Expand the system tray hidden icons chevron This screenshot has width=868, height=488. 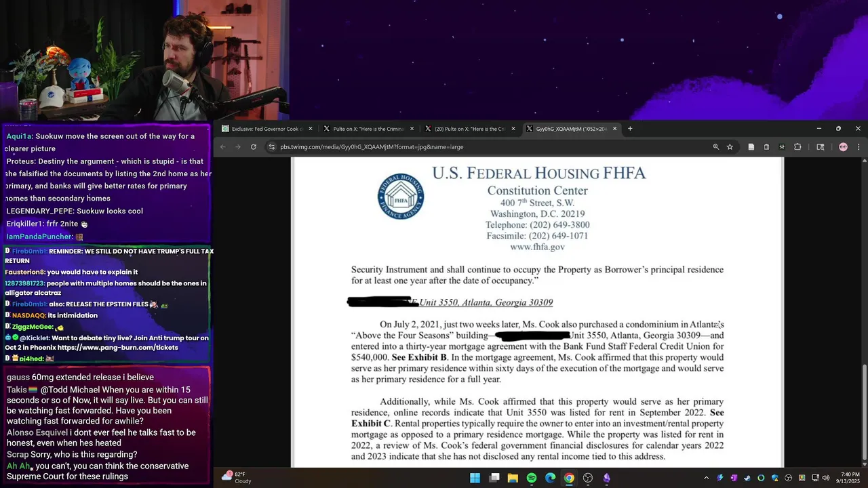click(706, 478)
